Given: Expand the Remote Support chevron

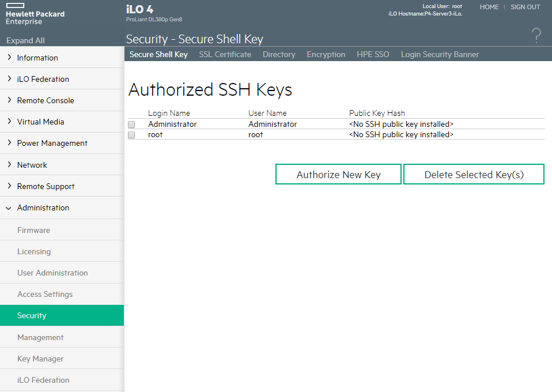Looking at the screenshot, I should pyautogui.click(x=9, y=186).
